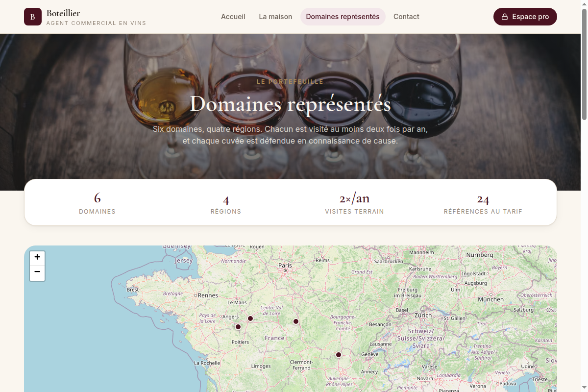Image resolution: width=588 pixels, height=392 pixels.
Task: Click the lock icon in Espace pro
Action: 505,17
